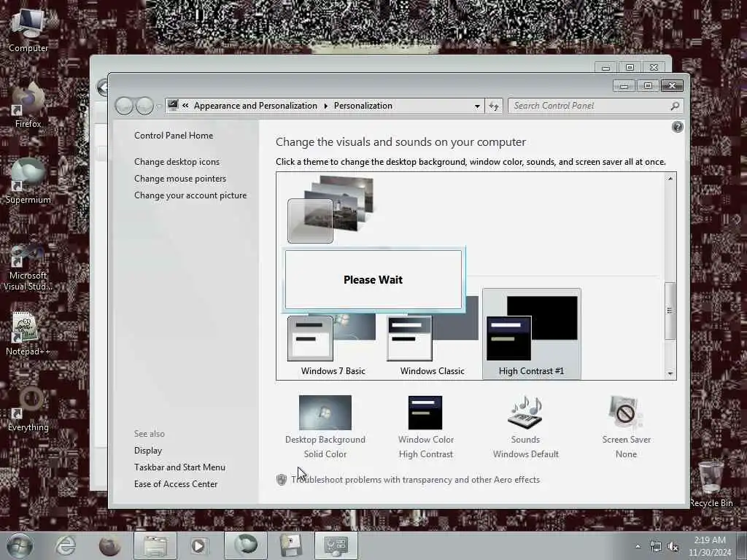Focus the Search Control Panel field
The height and width of the screenshot is (560, 747).
coord(595,106)
